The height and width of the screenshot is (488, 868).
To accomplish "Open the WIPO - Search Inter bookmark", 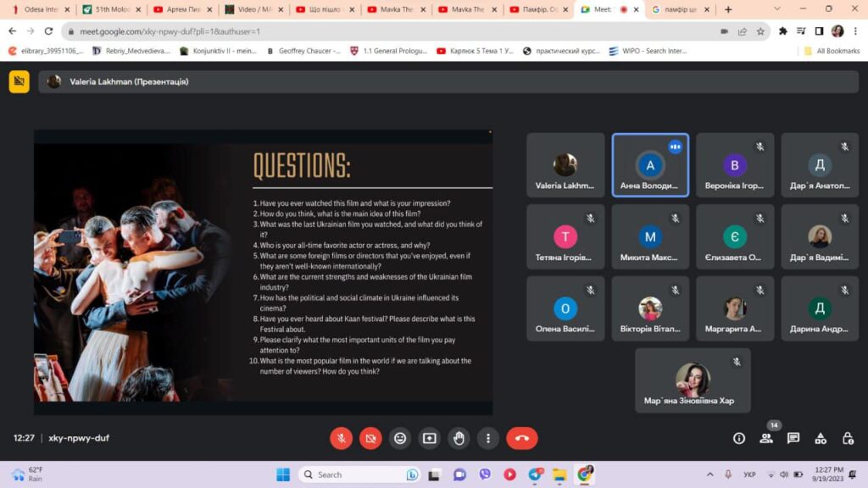I will tap(647, 51).
